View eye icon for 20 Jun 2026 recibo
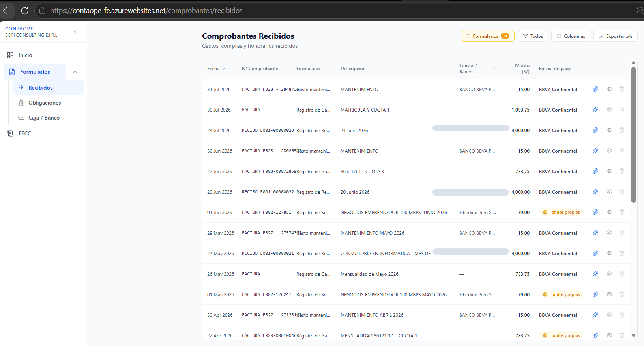Viewport: 644px width, 346px height. click(609, 192)
